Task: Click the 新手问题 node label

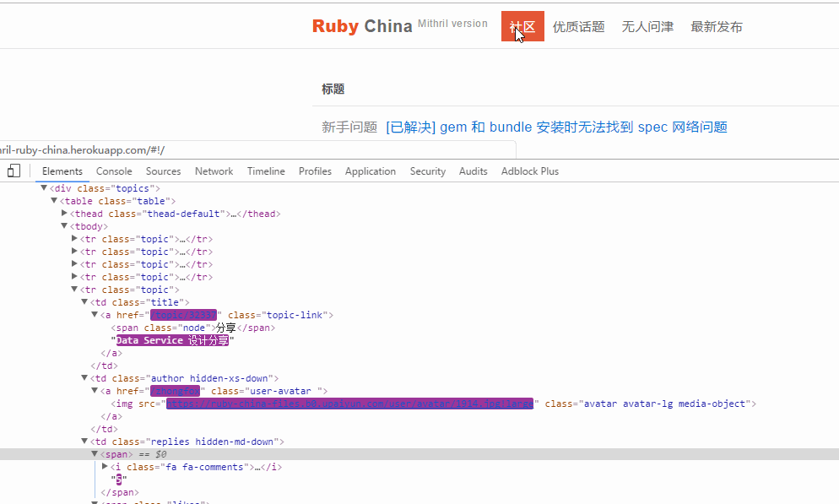Action: coord(349,127)
